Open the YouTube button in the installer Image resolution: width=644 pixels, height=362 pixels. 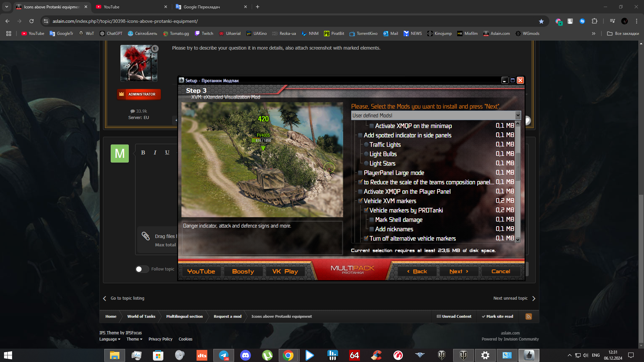pos(201,271)
